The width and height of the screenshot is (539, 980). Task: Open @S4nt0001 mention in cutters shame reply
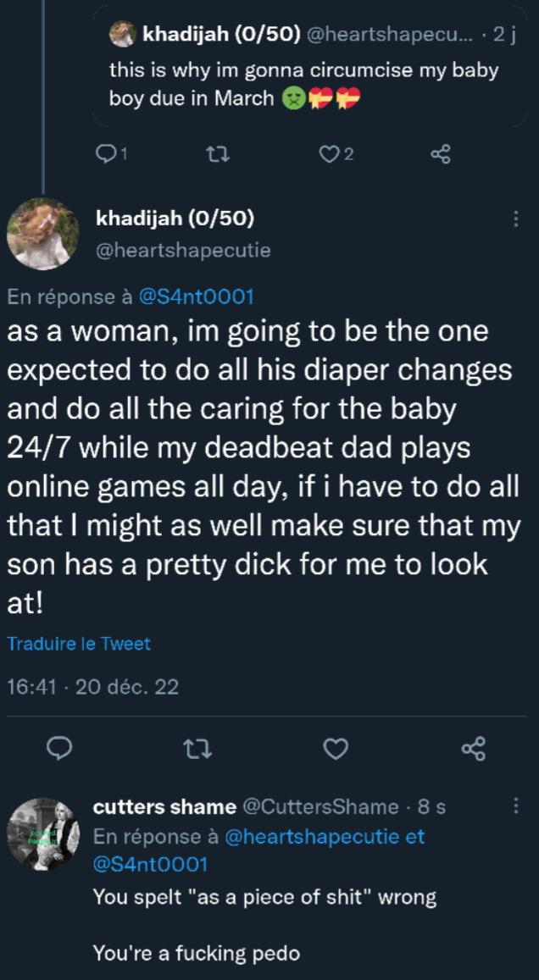pyautogui.click(x=150, y=864)
